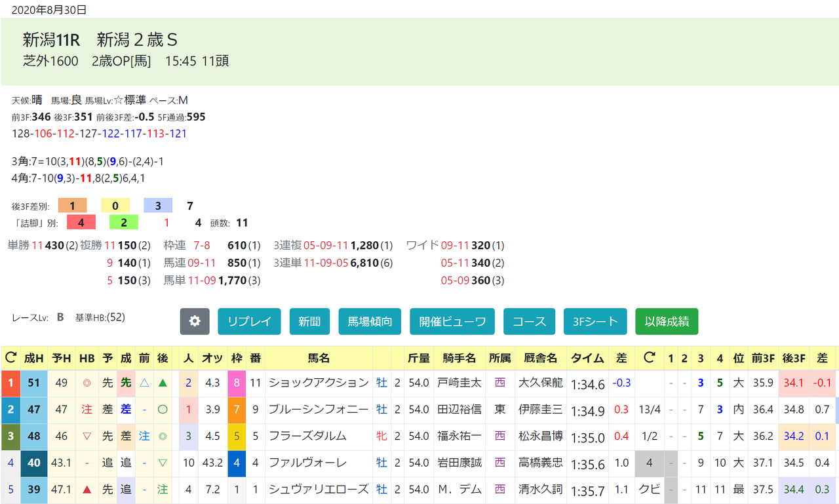Click the 基準HB:(52) label
Screen dimensions: 839x504
(x=100, y=318)
